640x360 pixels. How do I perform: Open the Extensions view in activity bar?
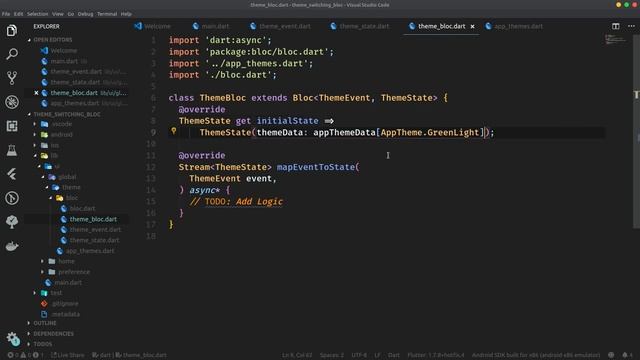(x=12, y=126)
